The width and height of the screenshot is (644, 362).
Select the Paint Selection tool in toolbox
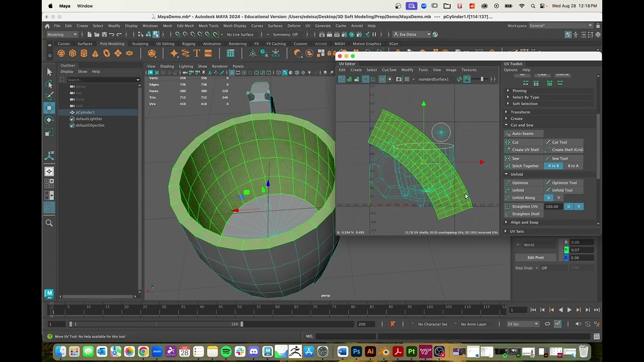[49, 96]
